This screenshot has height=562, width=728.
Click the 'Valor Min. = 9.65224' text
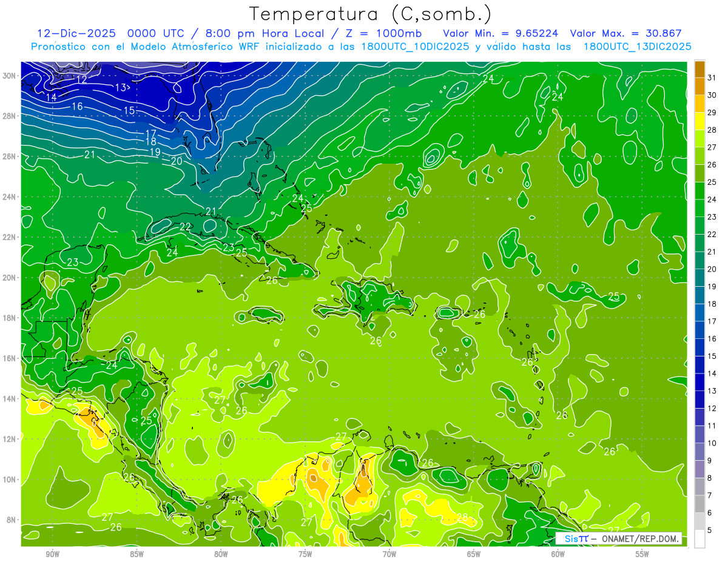click(x=501, y=33)
